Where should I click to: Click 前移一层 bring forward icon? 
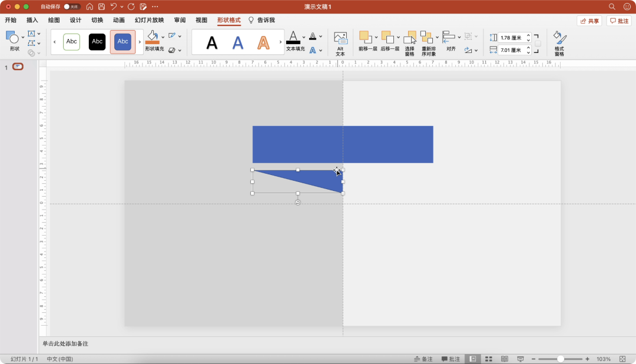point(366,37)
